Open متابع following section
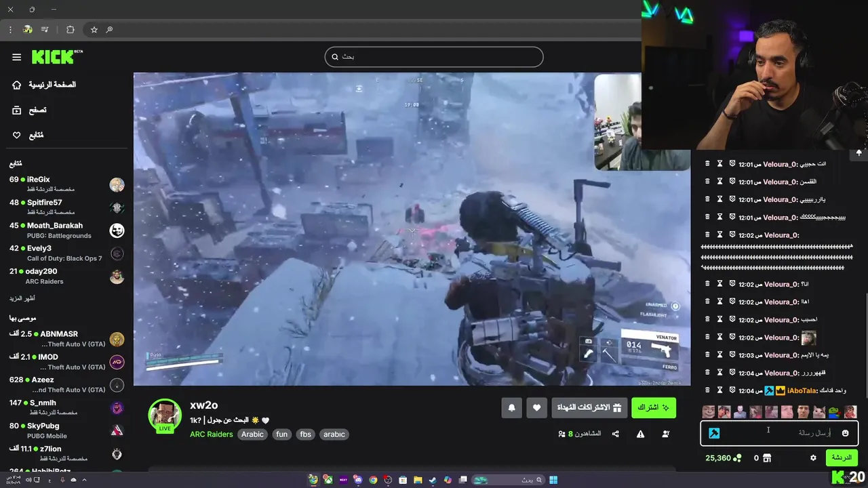The image size is (868, 488). click(28, 135)
